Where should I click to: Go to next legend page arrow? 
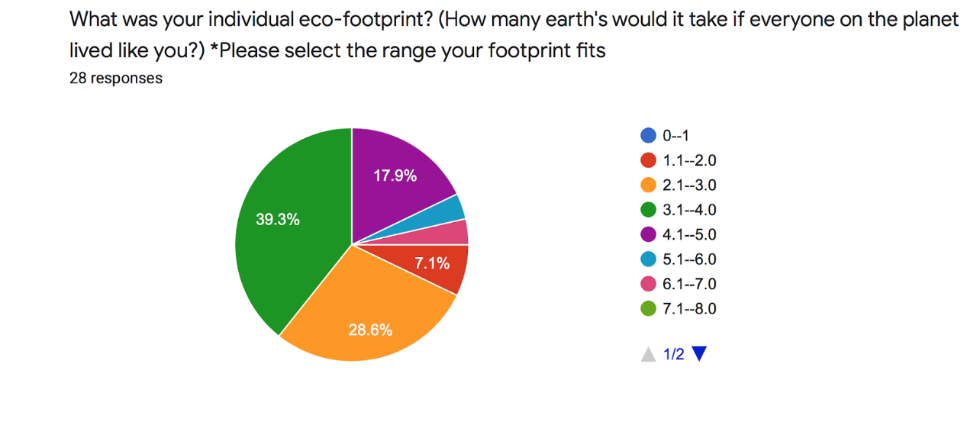coord(699,354)
